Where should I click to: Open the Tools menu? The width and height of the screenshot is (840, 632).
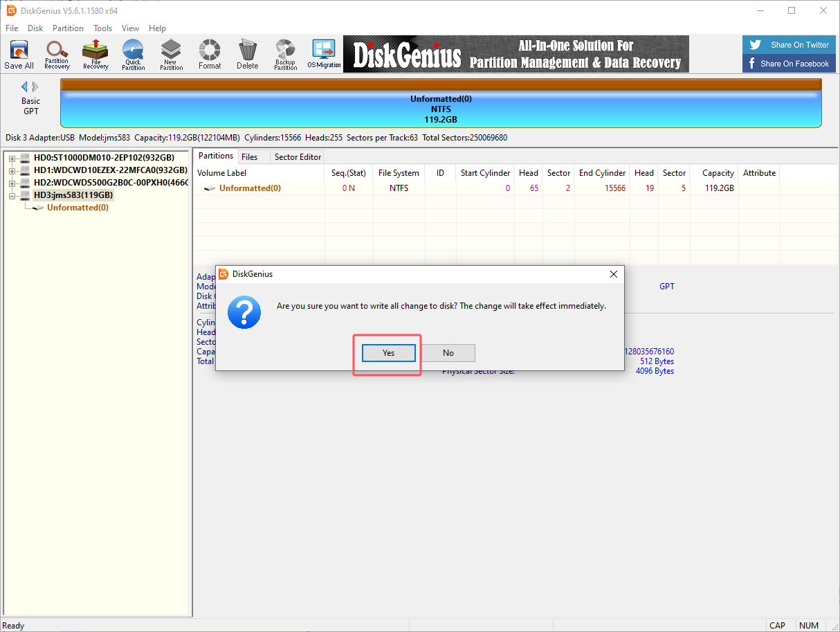click(x=103, y=28)
